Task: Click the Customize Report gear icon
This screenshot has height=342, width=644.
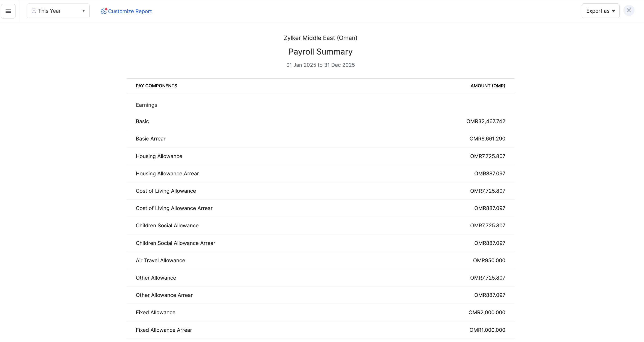Action: (103, 11)
